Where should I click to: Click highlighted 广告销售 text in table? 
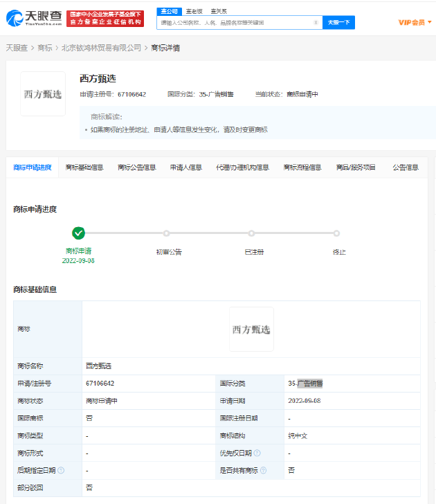310,383
